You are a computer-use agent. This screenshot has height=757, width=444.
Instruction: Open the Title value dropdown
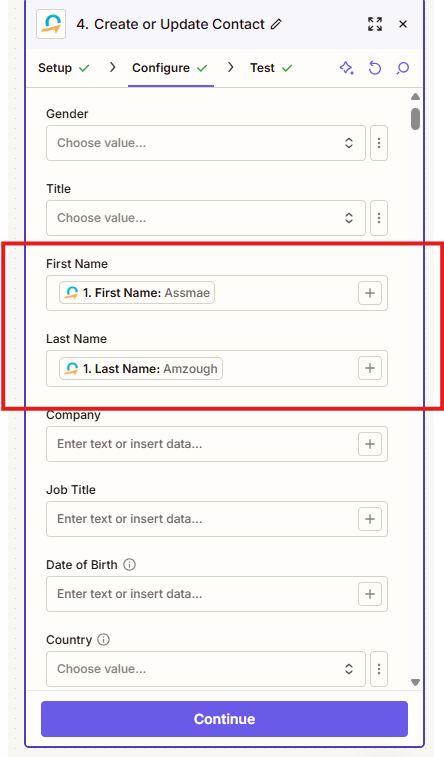(x=206, y=218)
